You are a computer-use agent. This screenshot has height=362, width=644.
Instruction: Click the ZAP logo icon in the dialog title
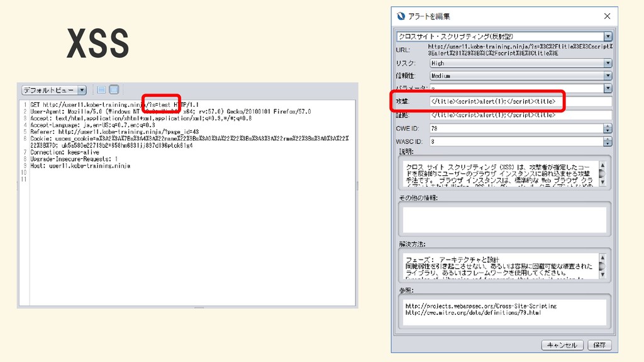401,16
